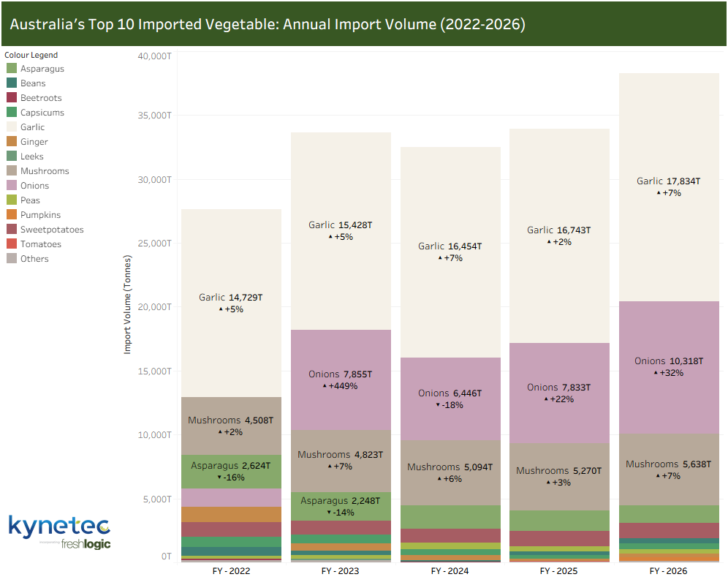Click the kynetec freshlogic logo

tap(59, 532)
